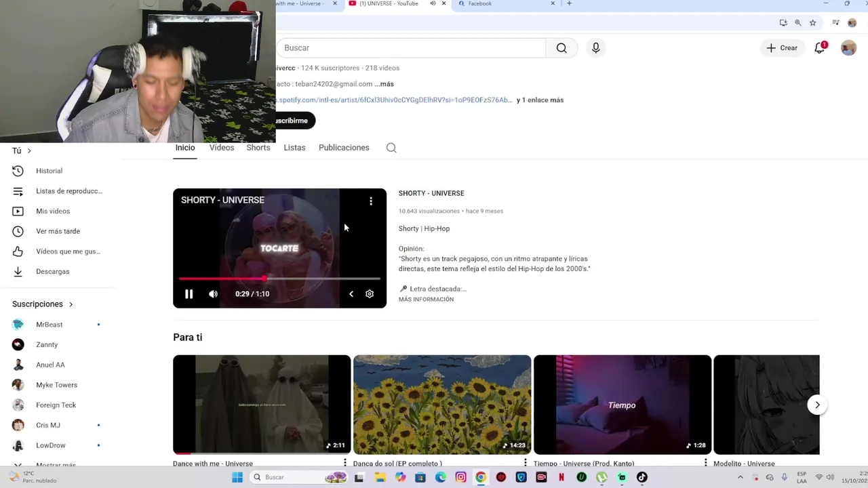868x488 pixels.
Task: Expand the Suscripciones section
Action: tap(43, 304)
